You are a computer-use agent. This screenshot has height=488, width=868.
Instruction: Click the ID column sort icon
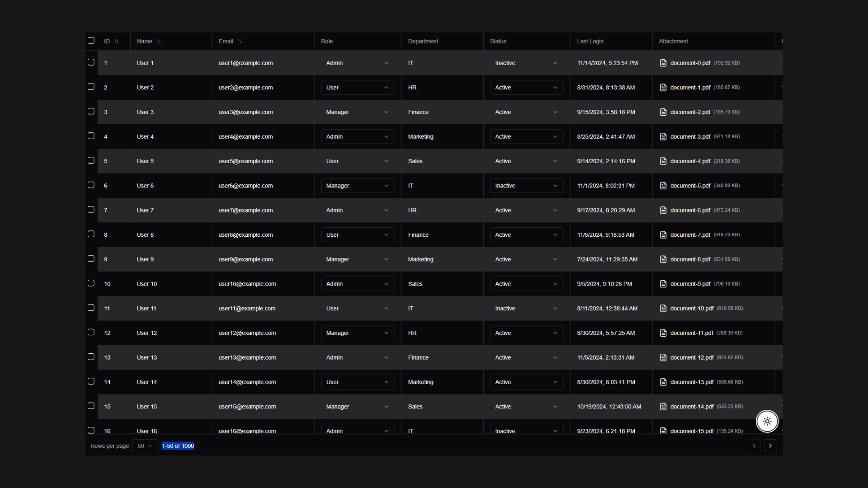tap(116, 41)
